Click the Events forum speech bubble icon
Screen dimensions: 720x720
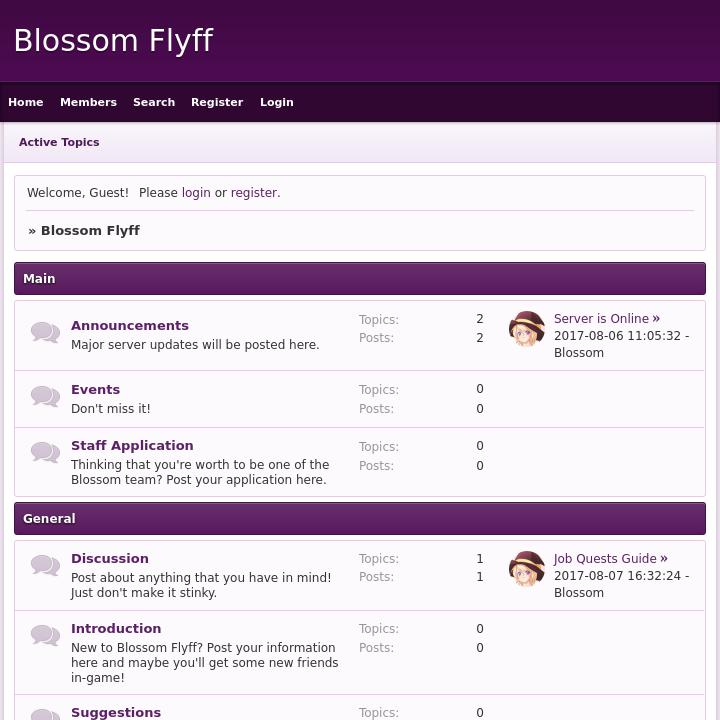click(x=45, y=397)
